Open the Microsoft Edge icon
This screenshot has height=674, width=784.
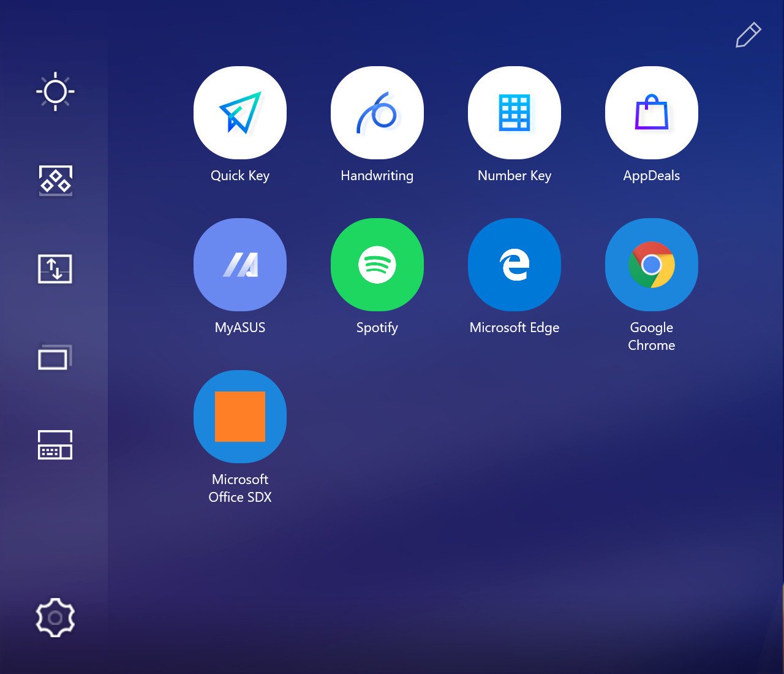(x=514, y=265)
